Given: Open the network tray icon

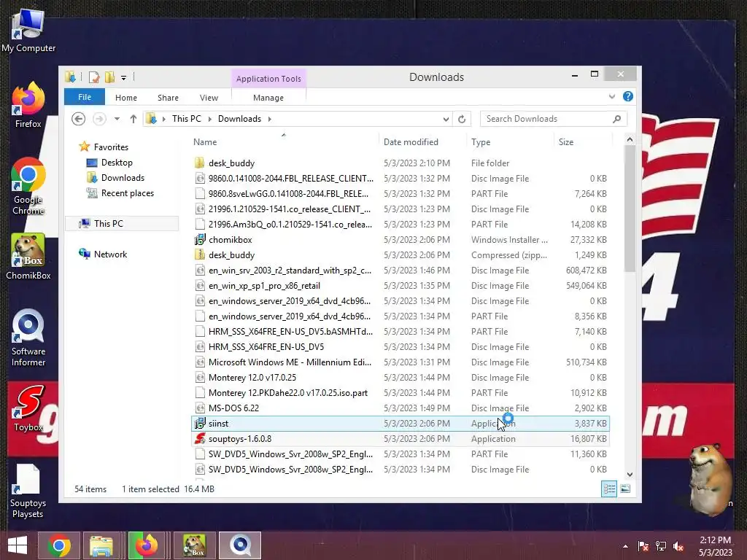Looking at the screenshot, I should point(661,546).
